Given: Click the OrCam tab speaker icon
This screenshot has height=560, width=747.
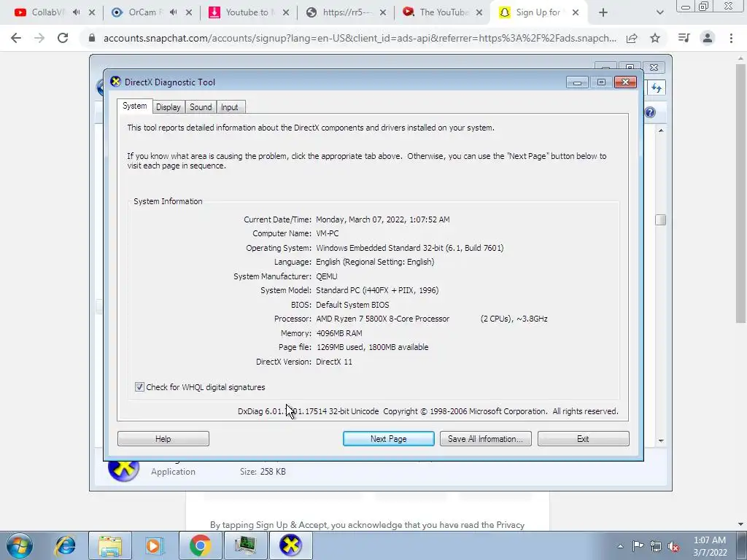Looking at the screenshot, I should click(174, 12).
